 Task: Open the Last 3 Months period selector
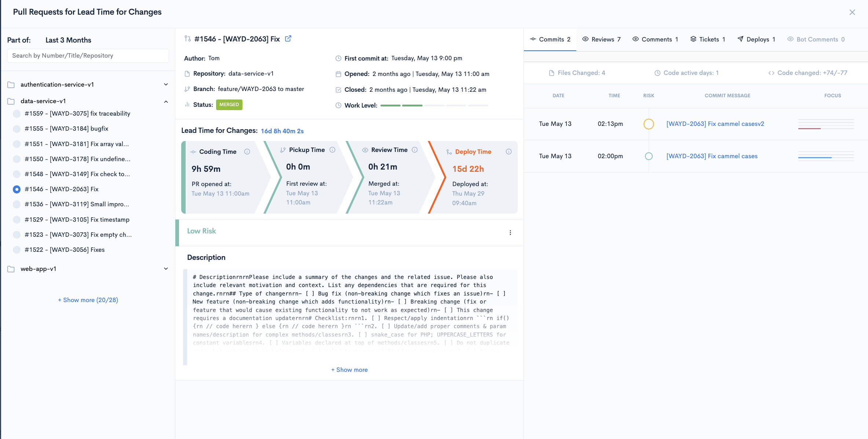tap(68, 40)
